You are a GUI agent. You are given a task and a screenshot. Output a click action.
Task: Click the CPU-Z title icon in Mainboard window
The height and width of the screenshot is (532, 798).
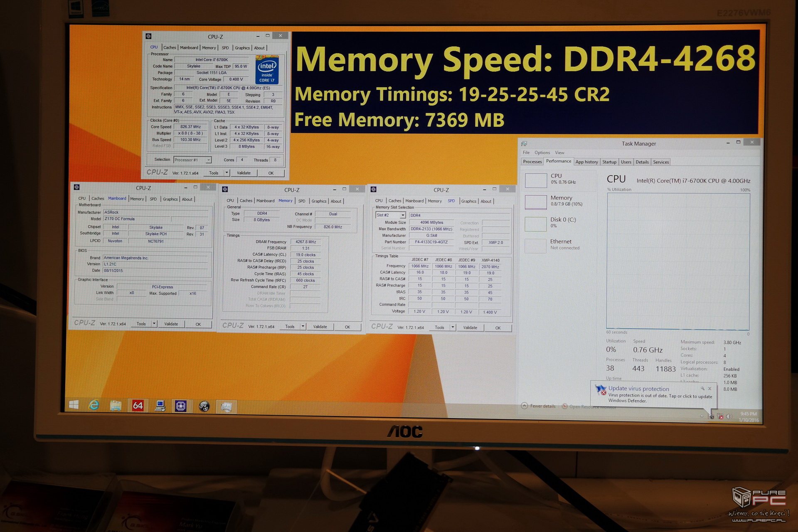tap(76, 187)
